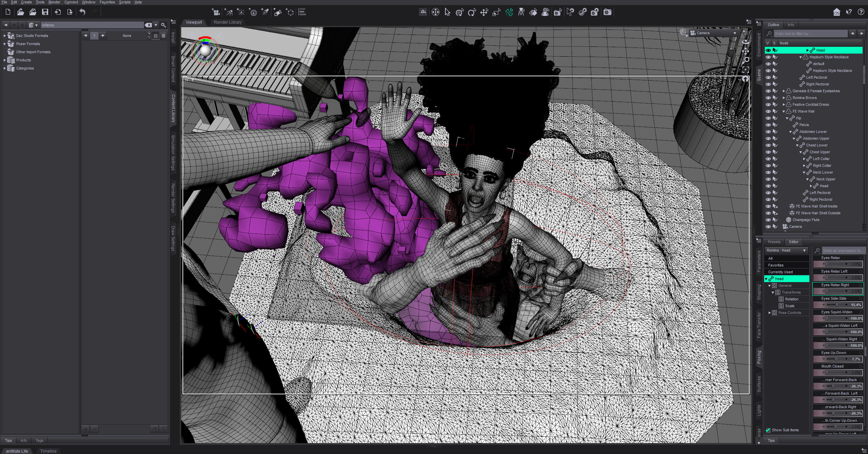This screenshot has width=868, height=454.
Task: Select the Surface Selection tool
Action: pyautogui.click(x=533, y=12)
